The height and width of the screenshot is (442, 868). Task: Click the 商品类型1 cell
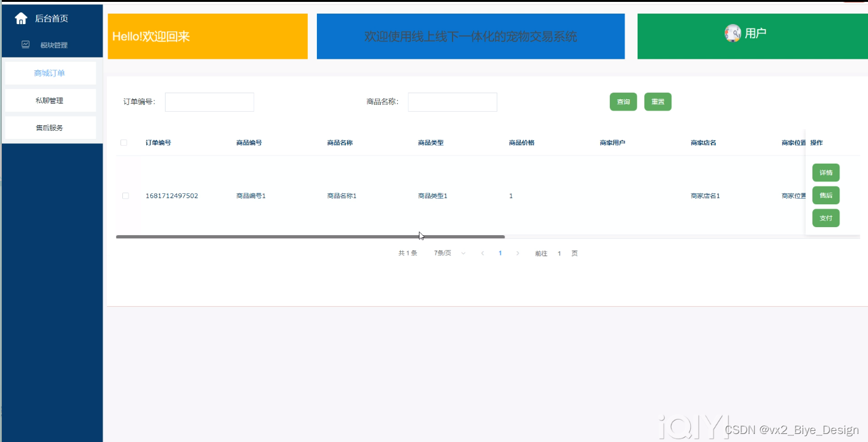click(x=432, y=196)
